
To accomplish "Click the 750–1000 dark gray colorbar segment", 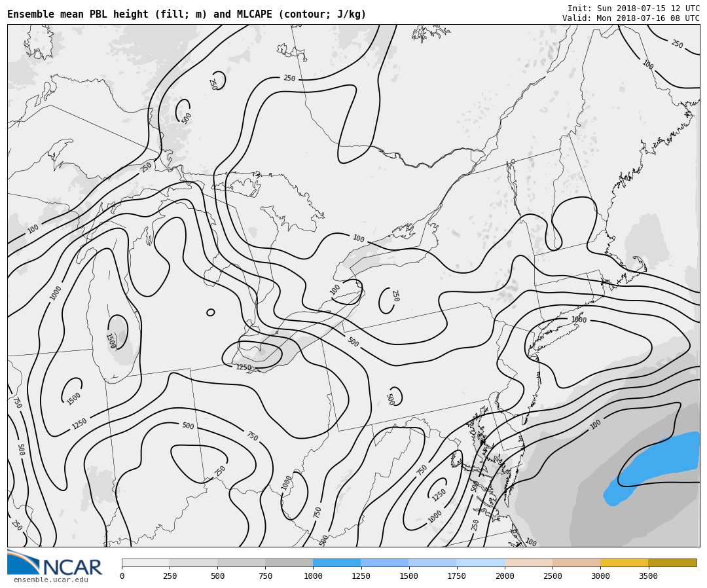I will [289, 562].
